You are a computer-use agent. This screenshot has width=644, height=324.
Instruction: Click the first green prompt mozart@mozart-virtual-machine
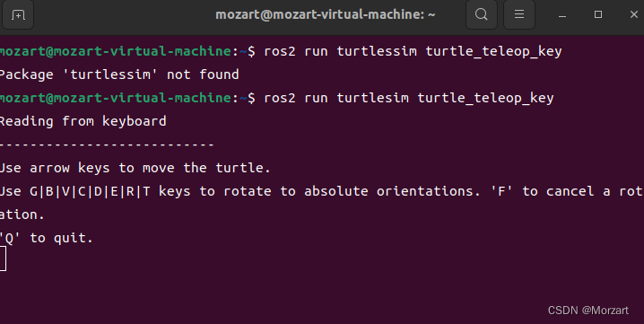(116, 51)
